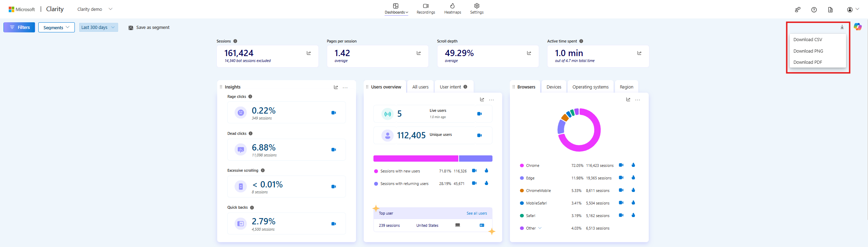The height and width of the screenshot is (247, 868).
Task: Change the Last 300 days range
Action: tap(98, 27)
